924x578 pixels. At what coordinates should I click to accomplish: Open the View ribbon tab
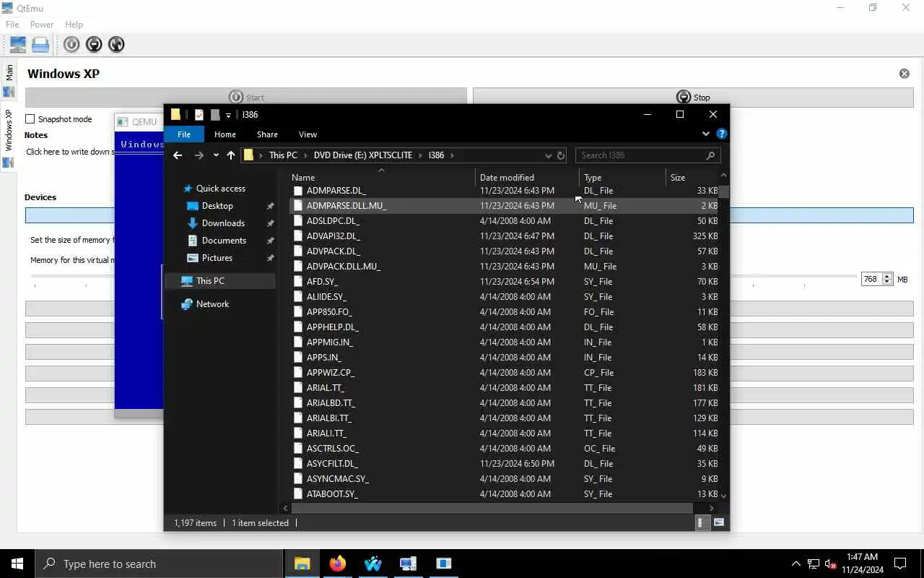coord(308,134)
